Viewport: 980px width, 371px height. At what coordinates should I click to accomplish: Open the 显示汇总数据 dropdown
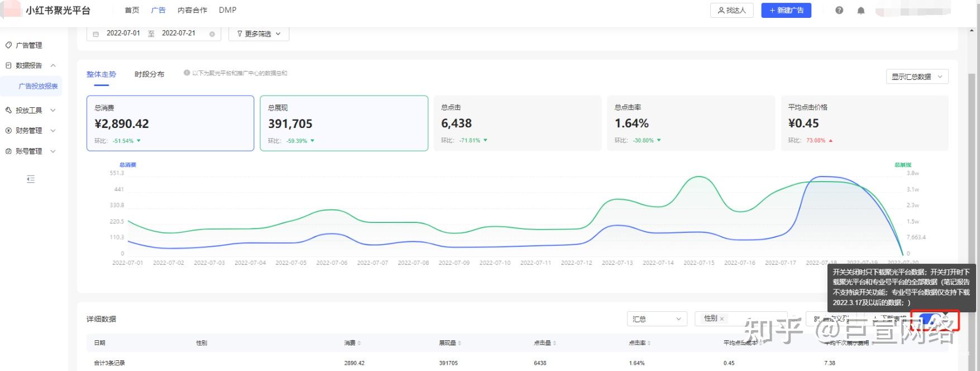pyautogui.click(x=917, y=77)
